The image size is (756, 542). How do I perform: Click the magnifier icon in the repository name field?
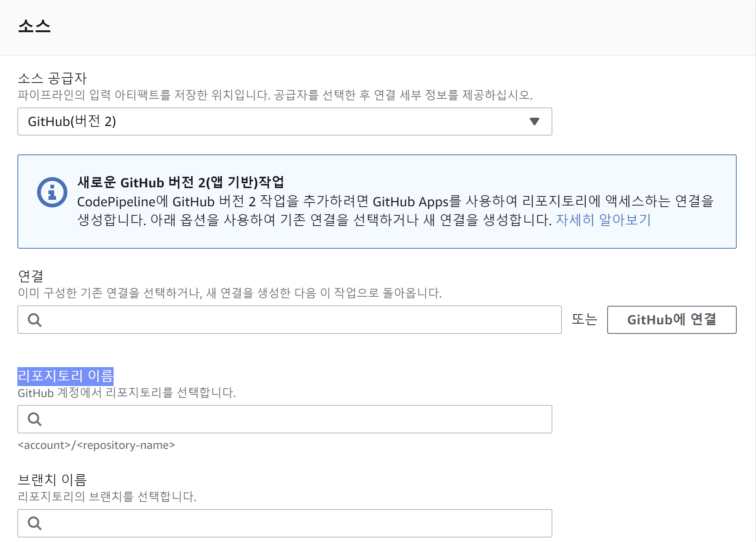tap(34, 419)
